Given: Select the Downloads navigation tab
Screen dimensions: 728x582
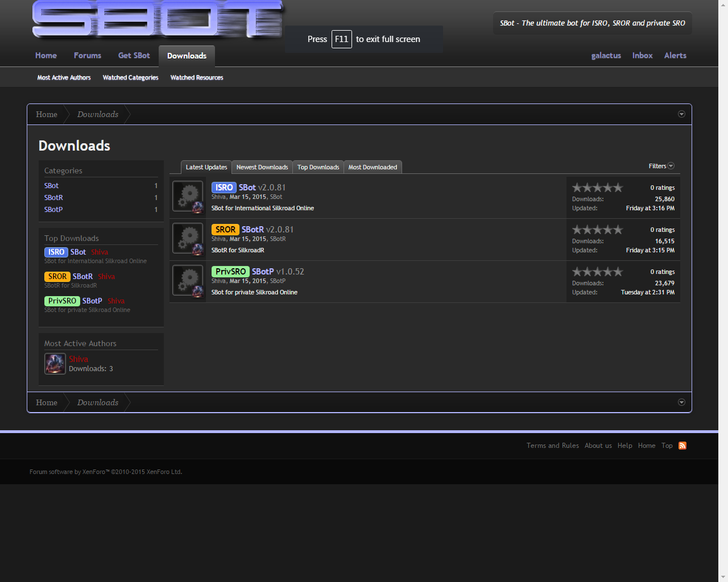Looking at the screenshot, I should (x=187, y=56).
